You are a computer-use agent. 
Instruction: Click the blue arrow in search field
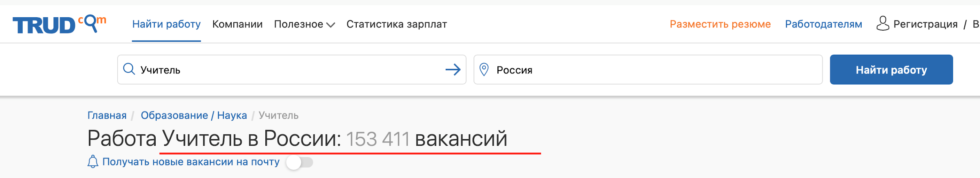(453, 70)
